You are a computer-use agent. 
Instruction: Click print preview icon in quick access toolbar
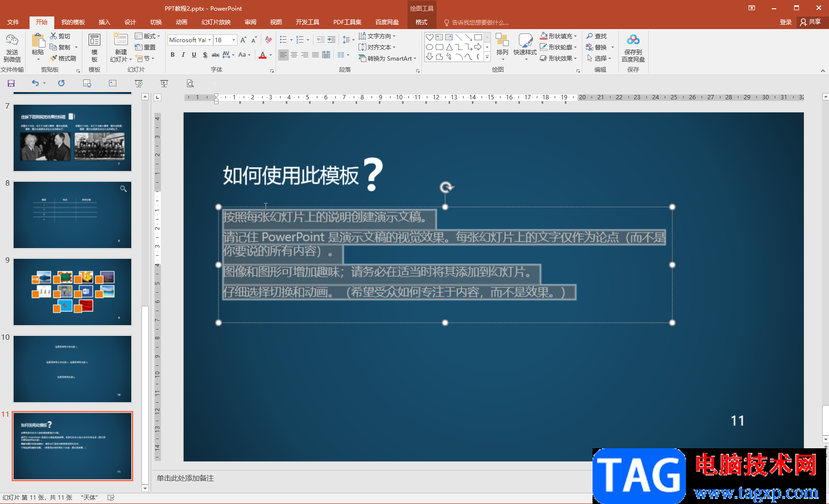(x=190, y=83)
